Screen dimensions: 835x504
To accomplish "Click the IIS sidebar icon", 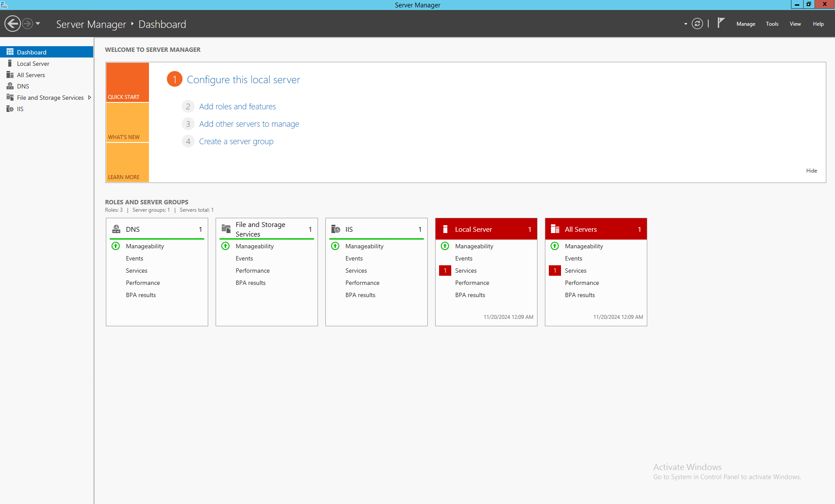I will click(x=10, y=108).
